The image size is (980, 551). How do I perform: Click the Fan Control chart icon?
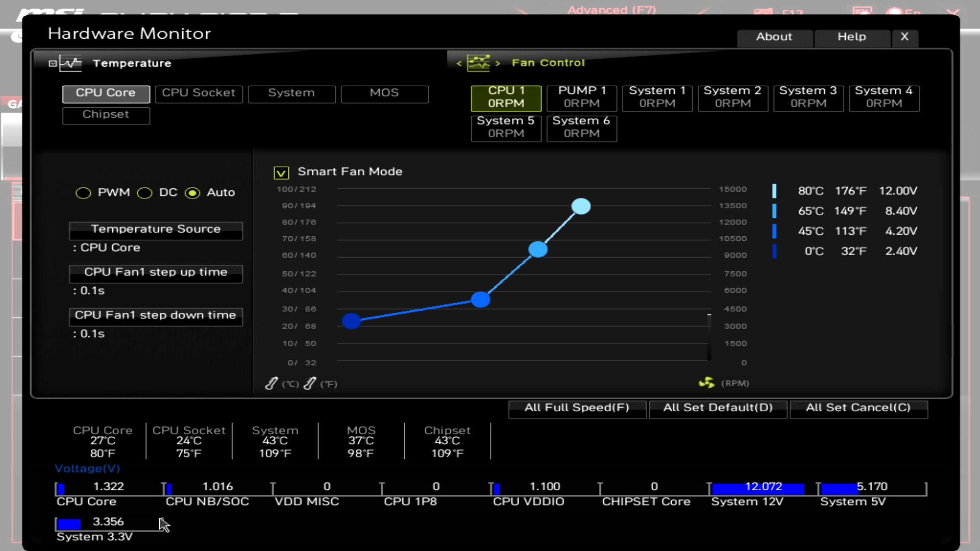pos(478,63)
